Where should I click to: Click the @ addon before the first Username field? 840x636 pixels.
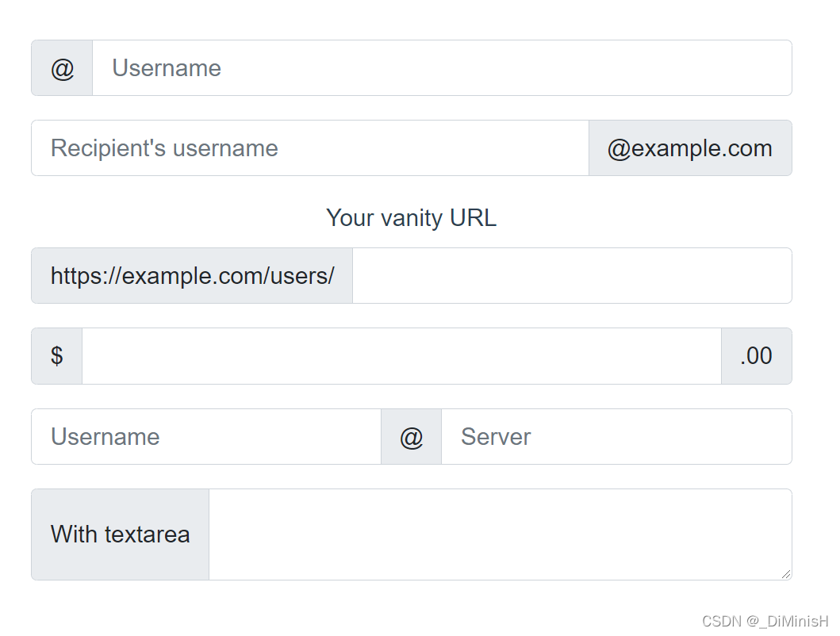point(62,68)
